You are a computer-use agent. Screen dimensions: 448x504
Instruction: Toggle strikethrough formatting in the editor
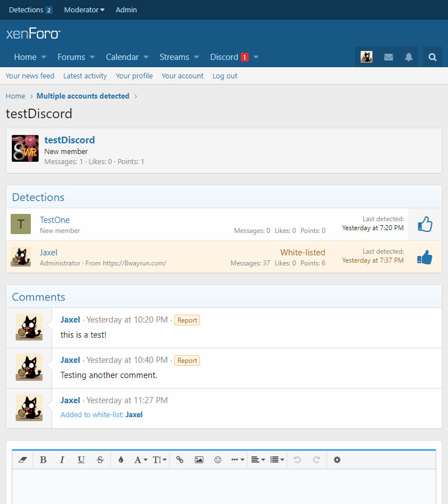[100, 460]
